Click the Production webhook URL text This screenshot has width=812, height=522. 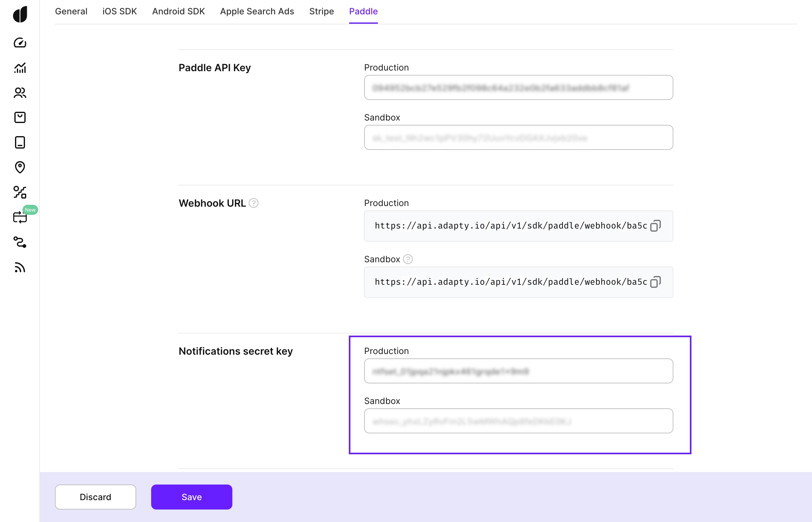point(511,226)
